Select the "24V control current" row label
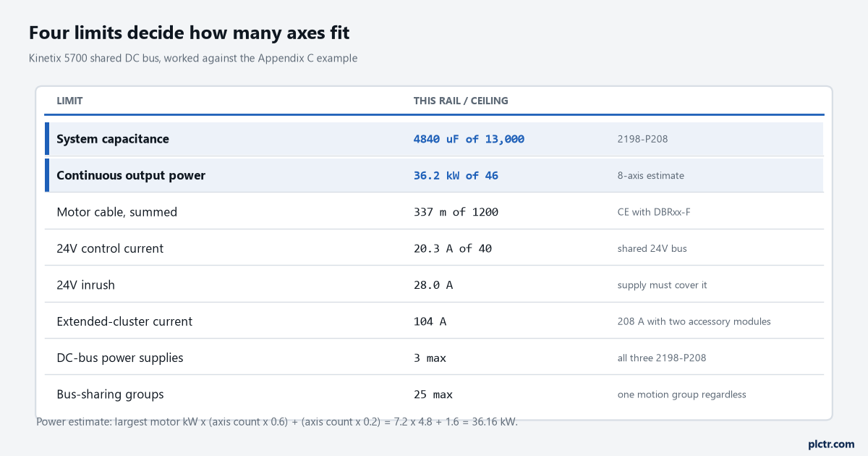Screen dimensions: 868x456 [110, 248]
